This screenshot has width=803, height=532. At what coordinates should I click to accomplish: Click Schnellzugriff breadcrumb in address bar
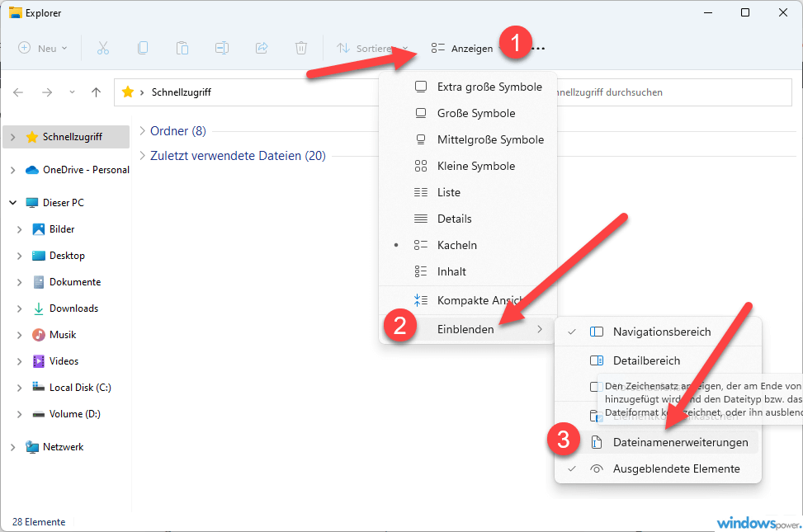pos(182,92)
